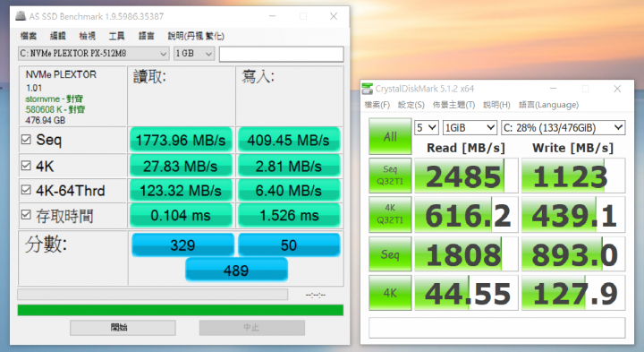The height and width of the screenshot is (352, 644).
Task: Close the CrystalDiskMark window
Action: 617,89
